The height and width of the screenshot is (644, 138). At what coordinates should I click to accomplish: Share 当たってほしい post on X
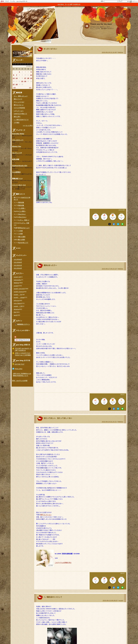(109, 588)
